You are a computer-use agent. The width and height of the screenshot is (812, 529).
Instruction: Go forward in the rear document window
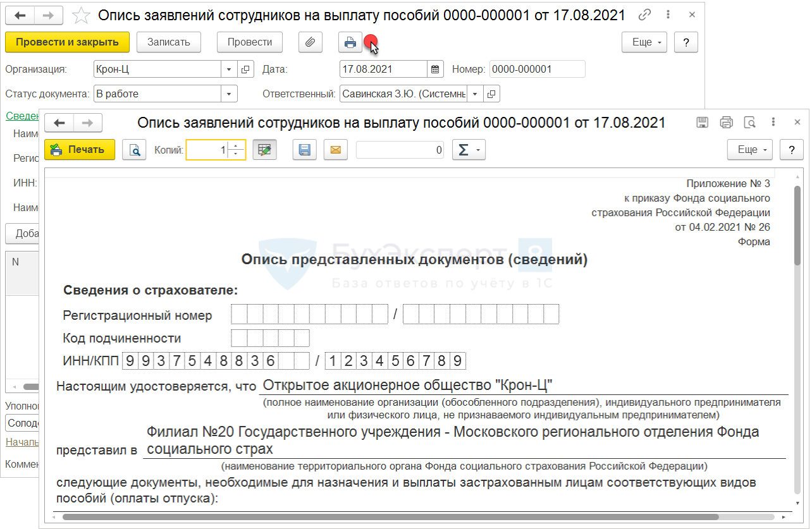(x=49, y=15)
